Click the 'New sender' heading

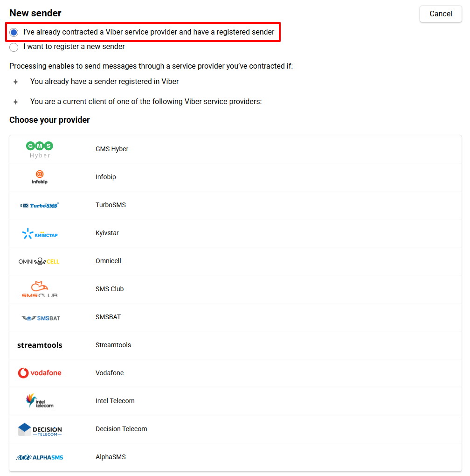[x=35, y=13]
